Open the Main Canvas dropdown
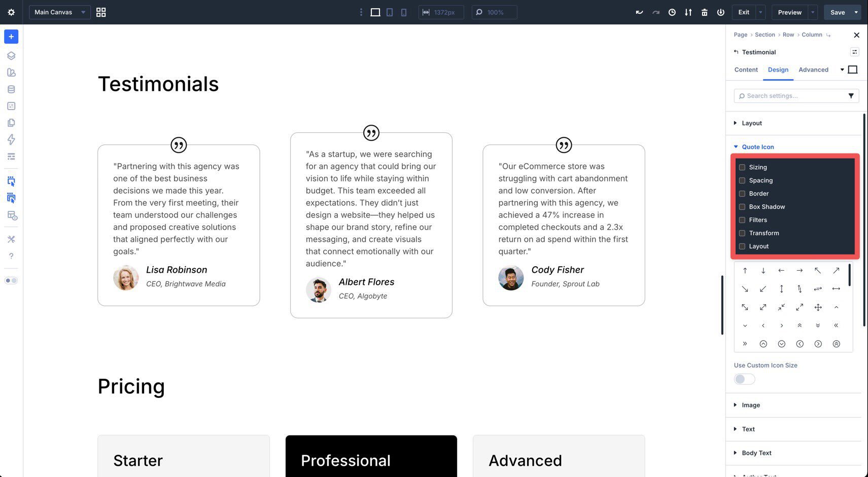868x477 pixels. [x=59, y=12]
